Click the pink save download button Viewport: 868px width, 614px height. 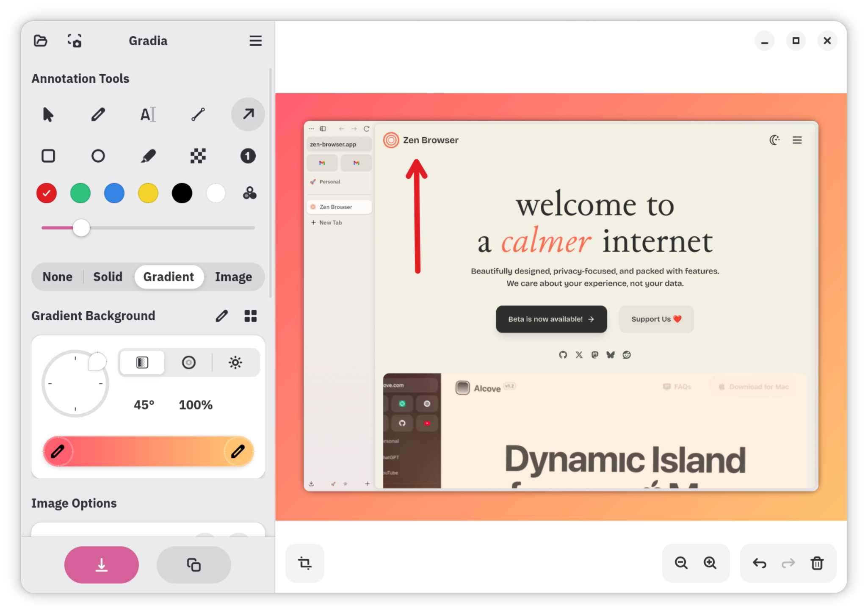click(102, 564)
